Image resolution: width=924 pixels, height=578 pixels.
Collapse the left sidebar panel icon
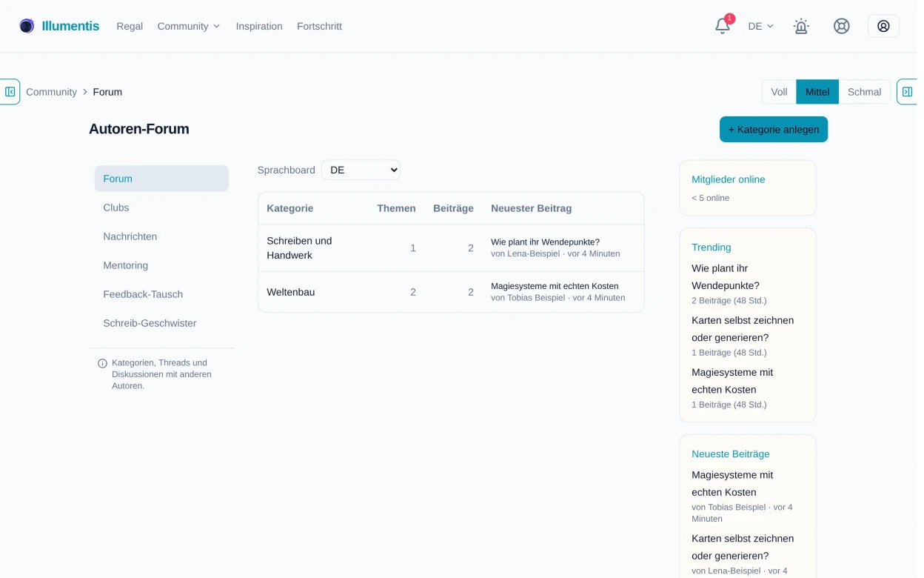tap(10, 92)
